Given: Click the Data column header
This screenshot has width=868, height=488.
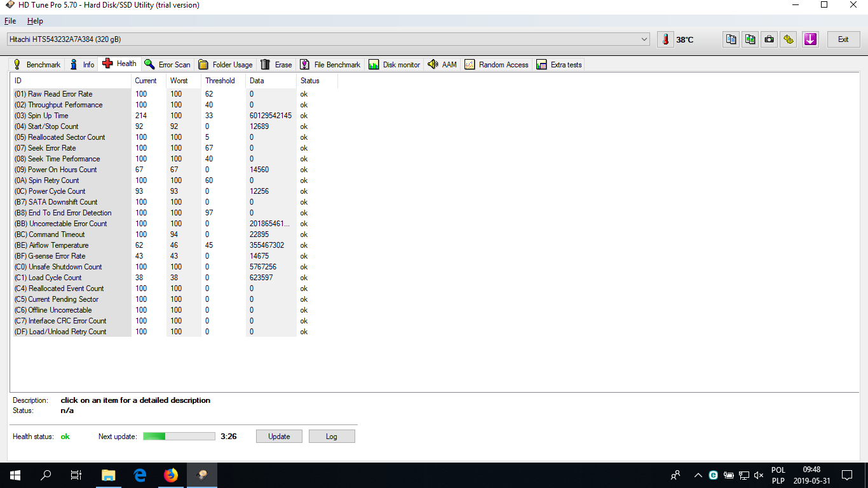Looking at the screenshot, I should (271, 81).
